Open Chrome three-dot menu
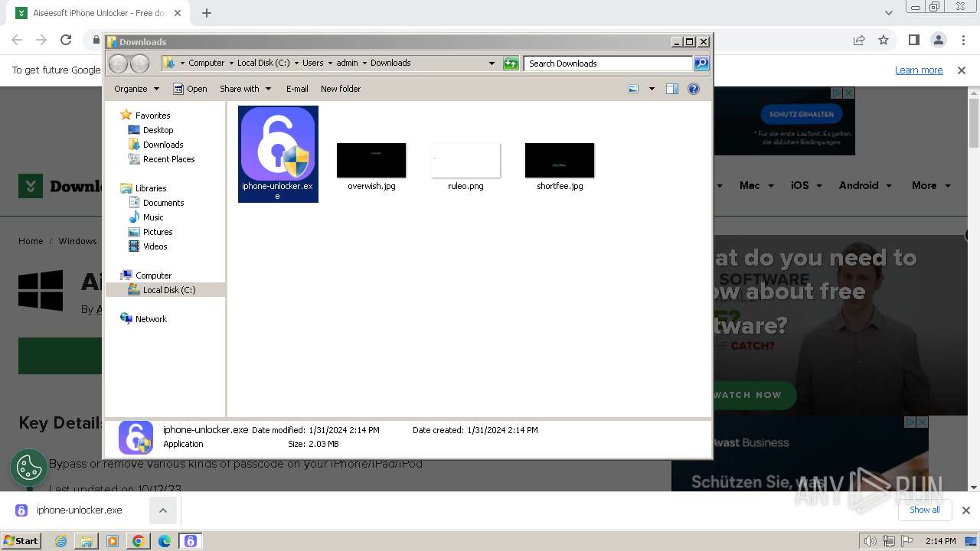Image resolution: width=980 pixels, height=551 pixels. pos(963,40)
